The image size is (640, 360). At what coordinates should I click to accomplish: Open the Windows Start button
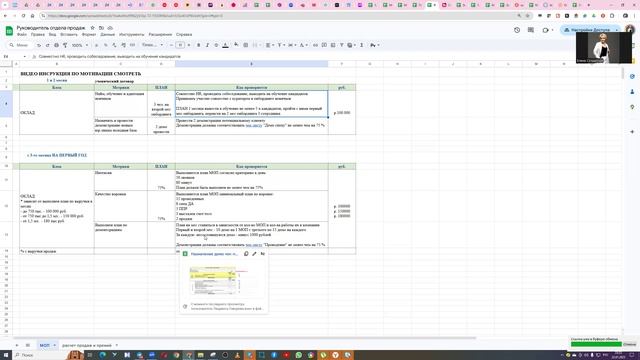(x=6, y=355)
